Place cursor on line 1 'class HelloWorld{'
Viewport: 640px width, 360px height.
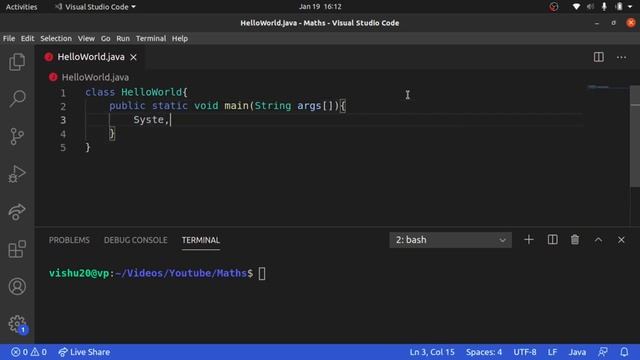136,92
